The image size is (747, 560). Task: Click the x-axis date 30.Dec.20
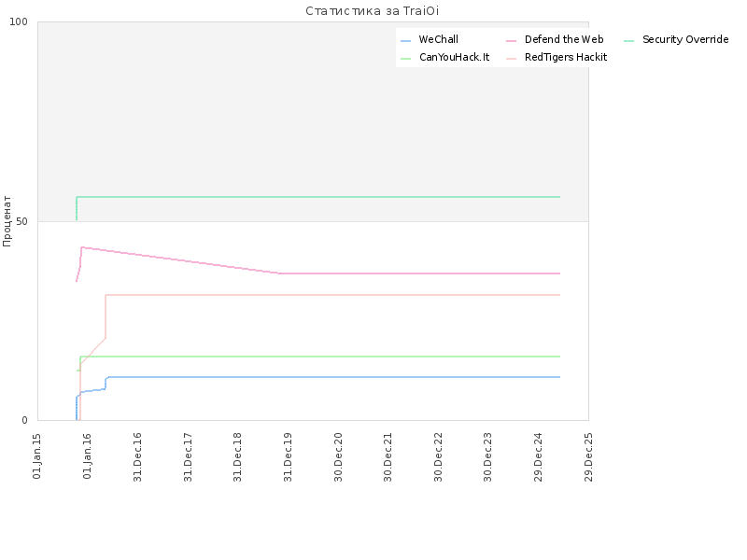coord(338,457)
